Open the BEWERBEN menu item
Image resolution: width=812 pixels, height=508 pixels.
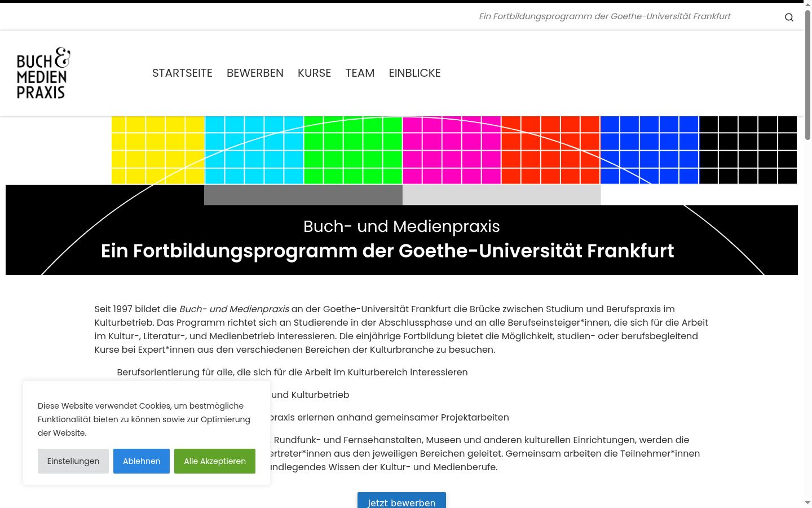point(255,73)
